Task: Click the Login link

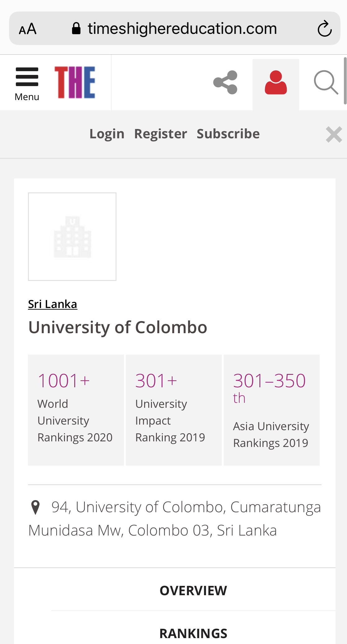Action: tap(107, 134)
